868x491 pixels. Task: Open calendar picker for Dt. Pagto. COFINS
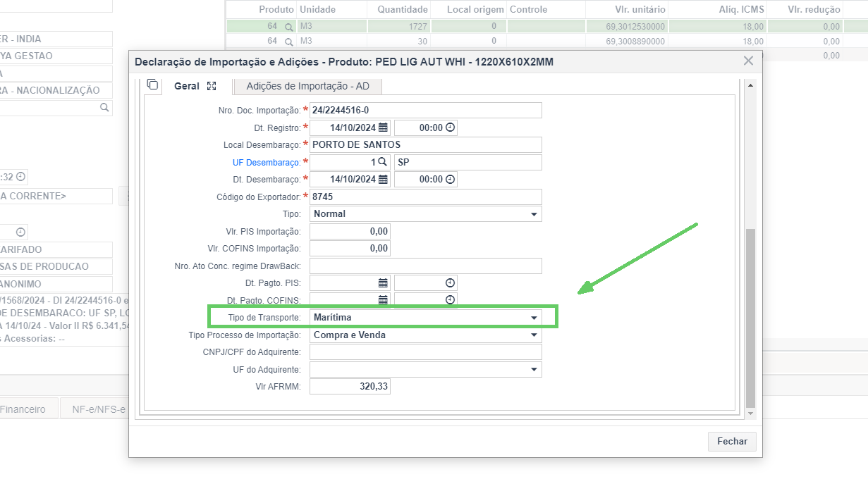click(x=383, y=299)
